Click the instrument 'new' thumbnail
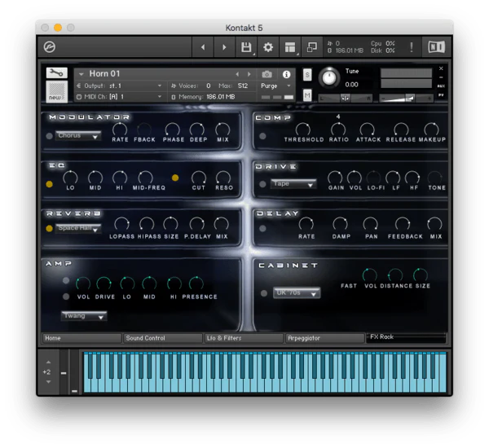The image size is (489, 448). click(57, 92)
